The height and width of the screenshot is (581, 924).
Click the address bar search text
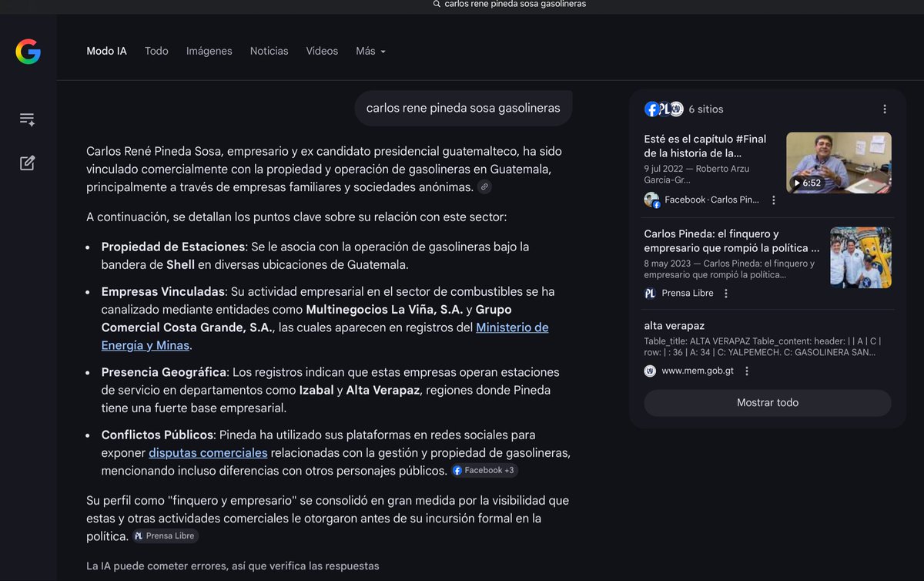coord(515,4)
